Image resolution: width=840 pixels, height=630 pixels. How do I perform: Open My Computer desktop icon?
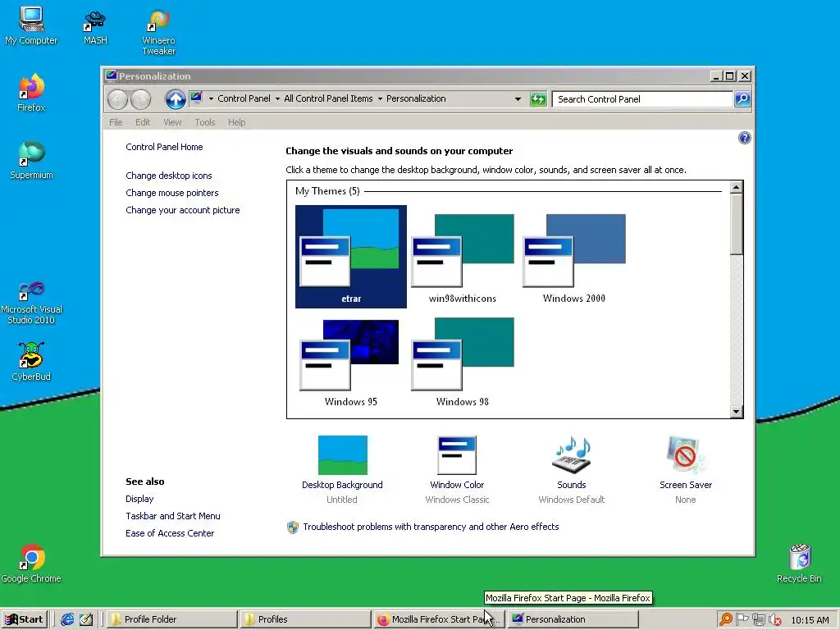[x=31, y=25]
